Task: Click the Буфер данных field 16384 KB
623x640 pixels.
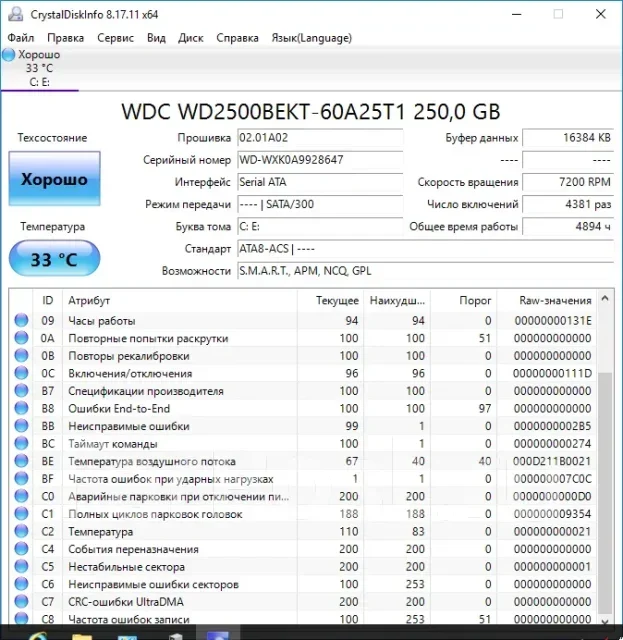Action: (x=568, y=138)
